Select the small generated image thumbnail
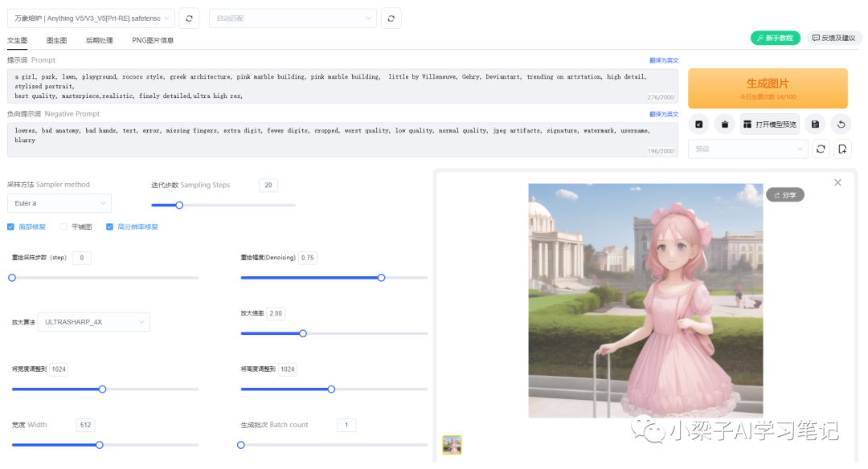 click(452, 445)
